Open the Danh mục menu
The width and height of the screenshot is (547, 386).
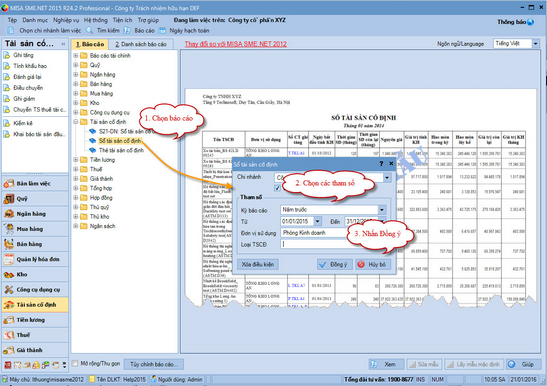pyautogui.click(x=35, y=20)
